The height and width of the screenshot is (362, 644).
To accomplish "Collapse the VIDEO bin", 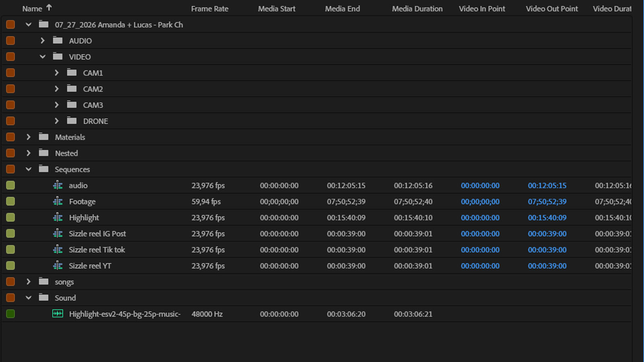I will click(42, 57).
